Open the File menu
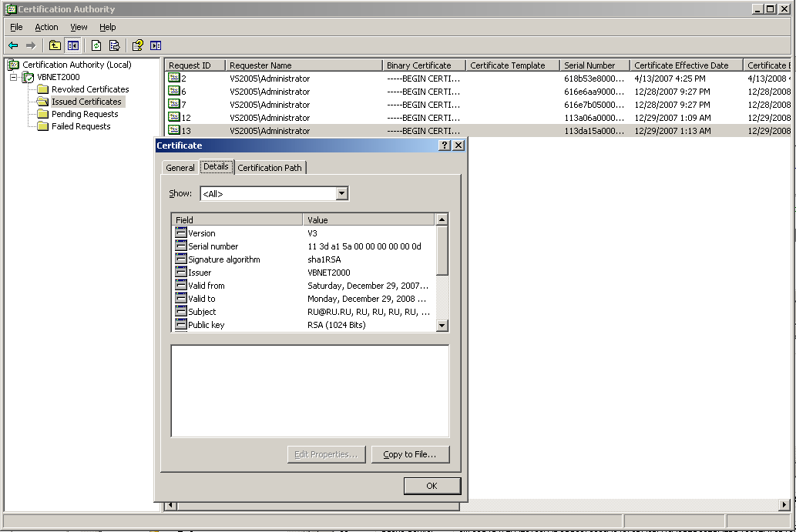 [x=16, y=27]
